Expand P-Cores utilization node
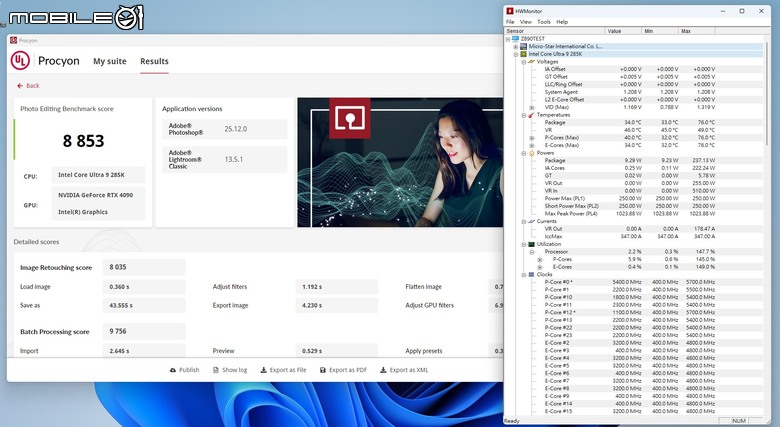The width and height of the screenshot is (780, 427). click(540, 259)
